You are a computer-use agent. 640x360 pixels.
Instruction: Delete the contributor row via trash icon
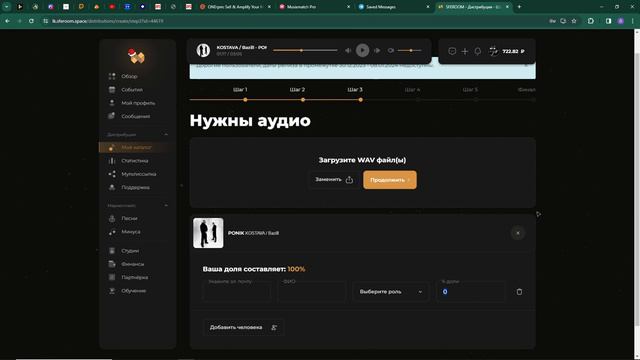tap(519, 292)
